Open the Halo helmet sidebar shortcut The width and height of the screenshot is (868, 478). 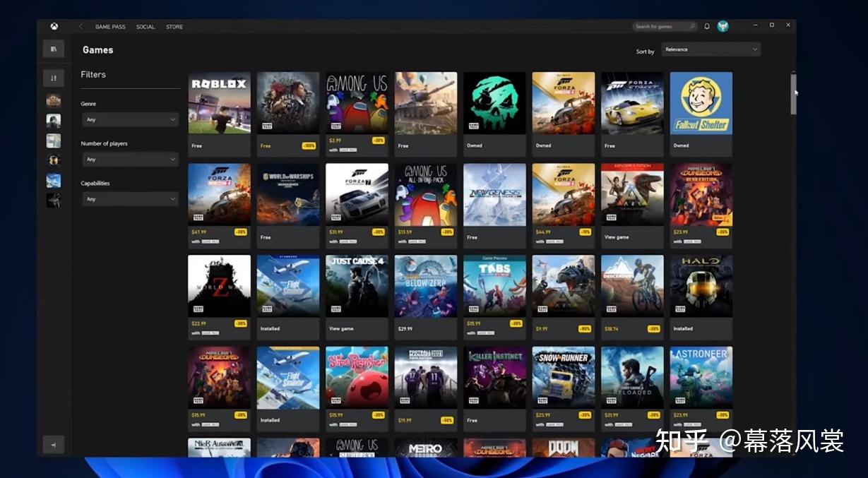click(54, 160)
